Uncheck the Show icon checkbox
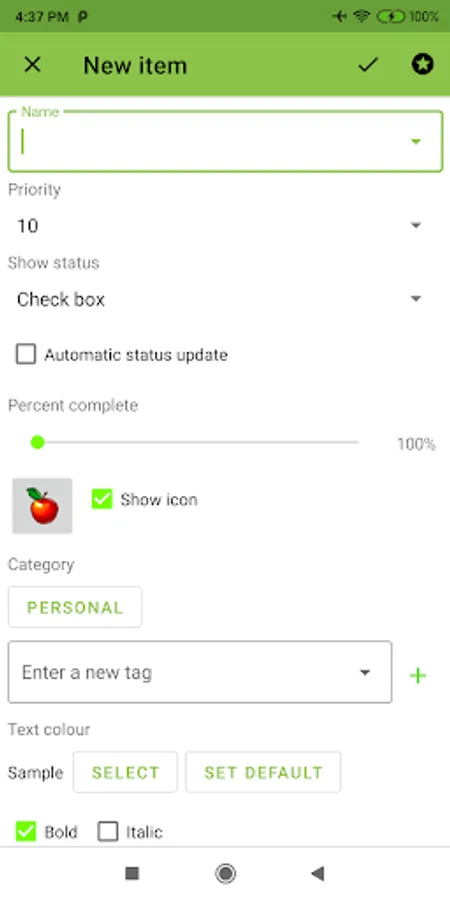This screenshot has height=900, width=450. pos(102,499)
